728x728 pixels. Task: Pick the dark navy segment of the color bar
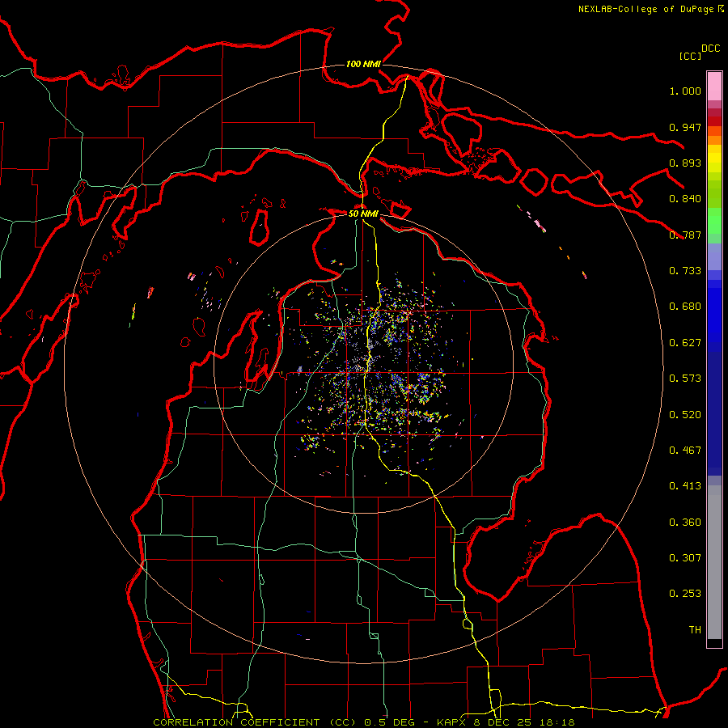pos(714,413)
